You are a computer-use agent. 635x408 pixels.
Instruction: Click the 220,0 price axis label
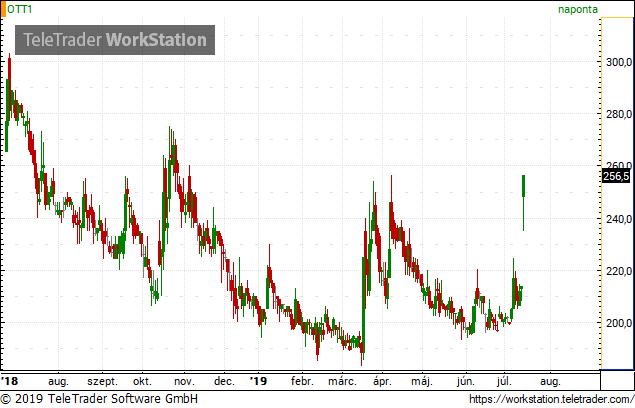tap(618, 271)
